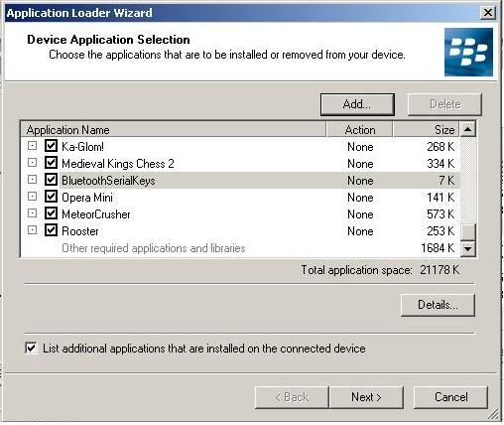Uncheck the Medieval Kings Chess 2 checkbox
The width and height of the screenshot is (504, 425).
pos(51,163)
